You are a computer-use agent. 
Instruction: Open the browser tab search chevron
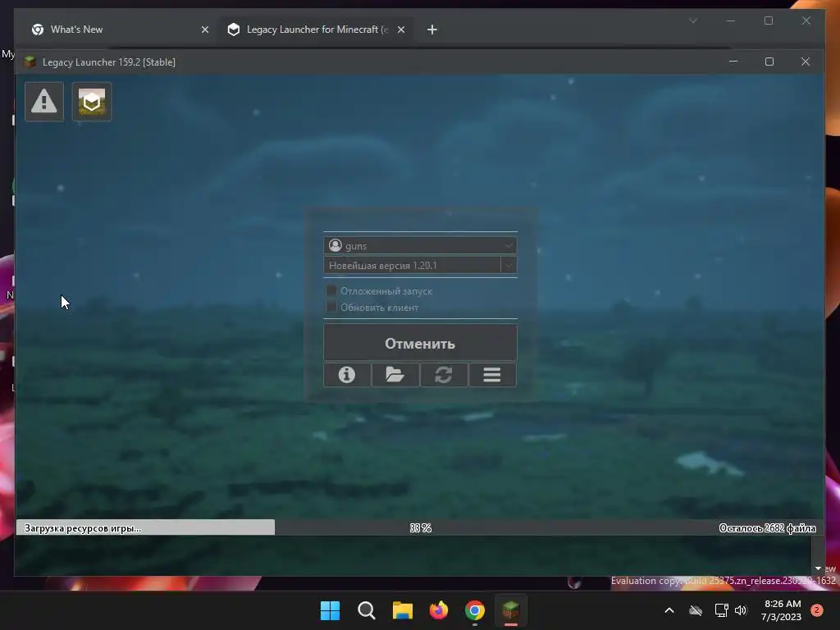692,21
